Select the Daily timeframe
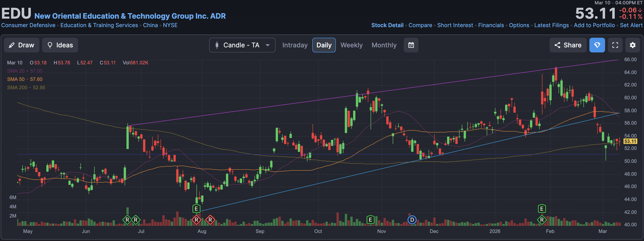Screen dimensions: 644x241 click(x=324, y=45)
